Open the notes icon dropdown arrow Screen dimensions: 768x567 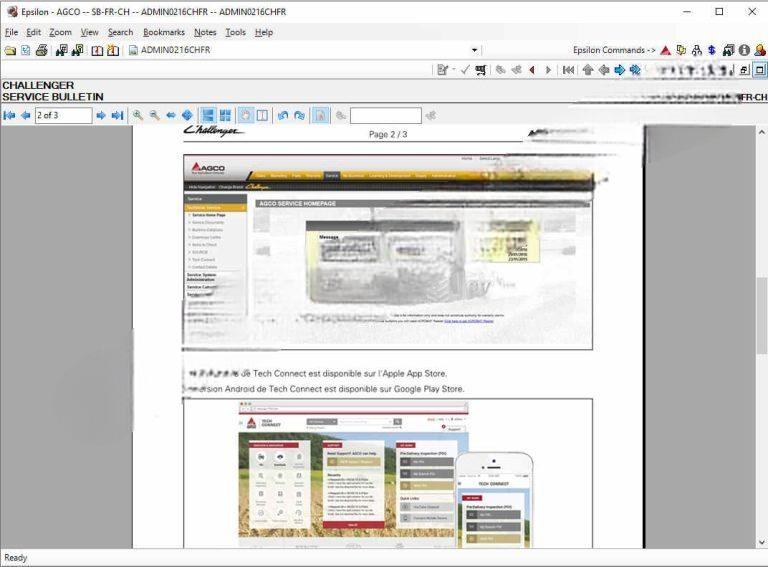(454, 70)
